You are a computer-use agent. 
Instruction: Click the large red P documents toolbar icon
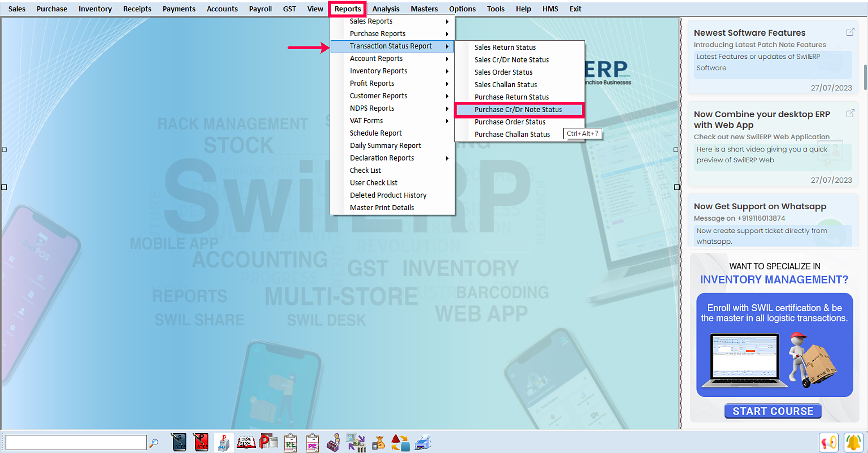pos(269,442)
